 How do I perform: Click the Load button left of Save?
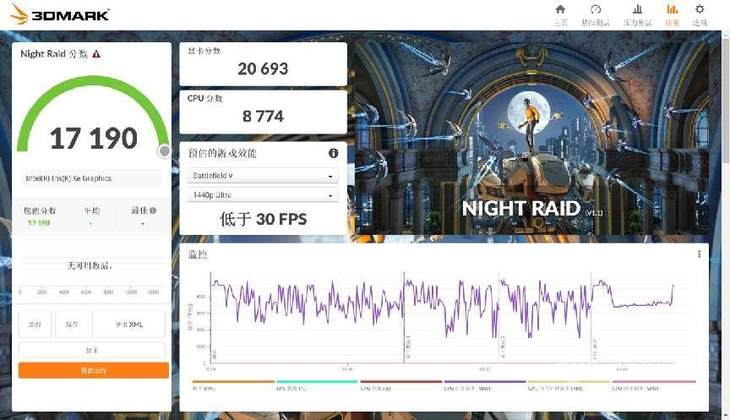tap(35, 324)
